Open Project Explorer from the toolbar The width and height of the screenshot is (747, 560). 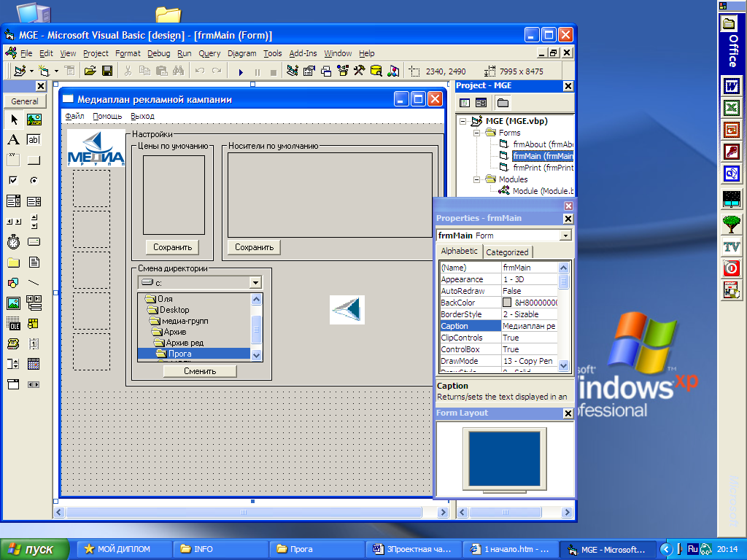pyautogui.click(x=292, y=71)
